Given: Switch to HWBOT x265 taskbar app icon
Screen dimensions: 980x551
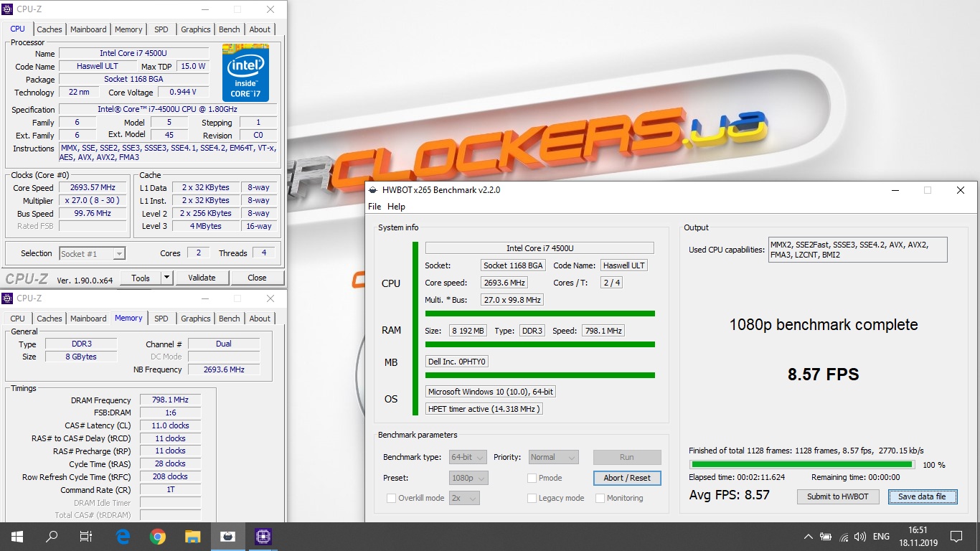Looking at the screenshot, I should pyautogui.click(x=227, y=536).
